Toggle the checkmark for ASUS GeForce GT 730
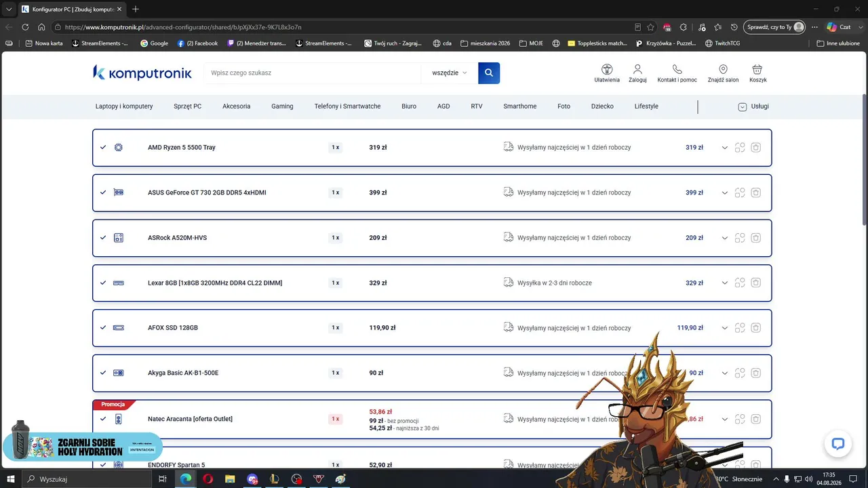 point(103,192)
